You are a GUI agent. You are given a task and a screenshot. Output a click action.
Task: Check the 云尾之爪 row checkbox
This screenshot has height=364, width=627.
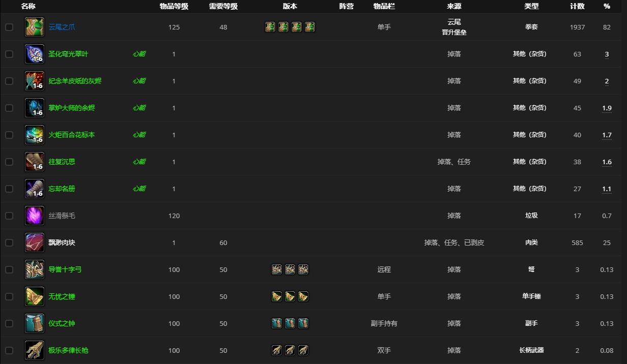coord(9,27)
